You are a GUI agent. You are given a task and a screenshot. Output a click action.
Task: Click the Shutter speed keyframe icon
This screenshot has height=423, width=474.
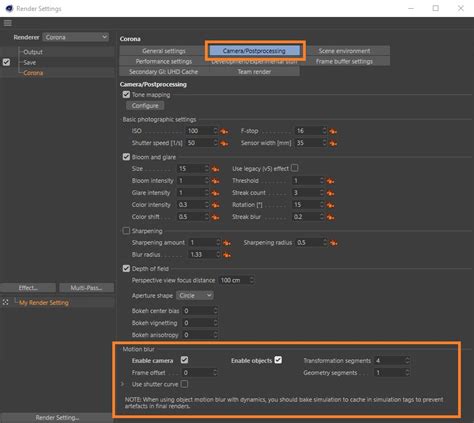click(224, 143)
